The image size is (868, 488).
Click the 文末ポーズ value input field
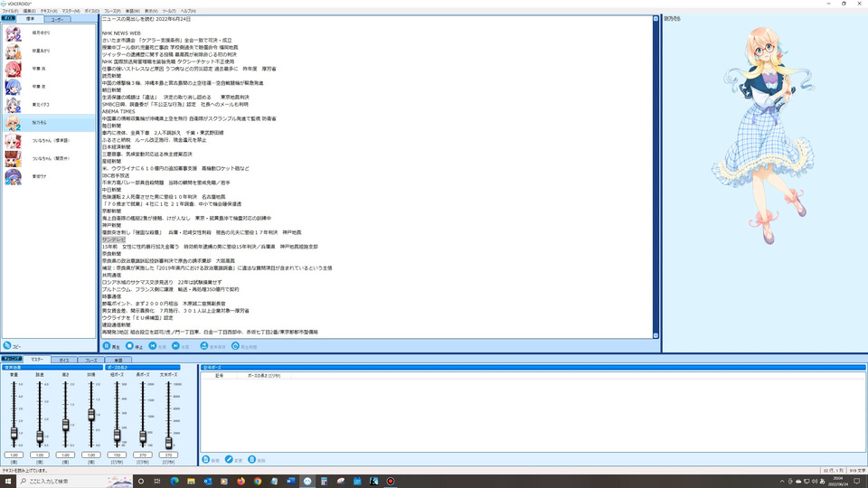(x=169, y=455)
